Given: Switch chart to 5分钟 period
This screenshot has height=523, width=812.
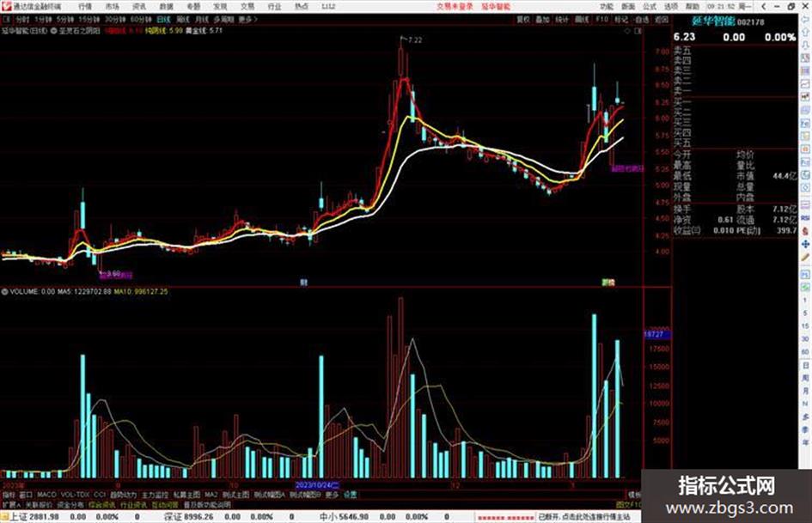Looking at the screenshot, I should click(65, 20).
